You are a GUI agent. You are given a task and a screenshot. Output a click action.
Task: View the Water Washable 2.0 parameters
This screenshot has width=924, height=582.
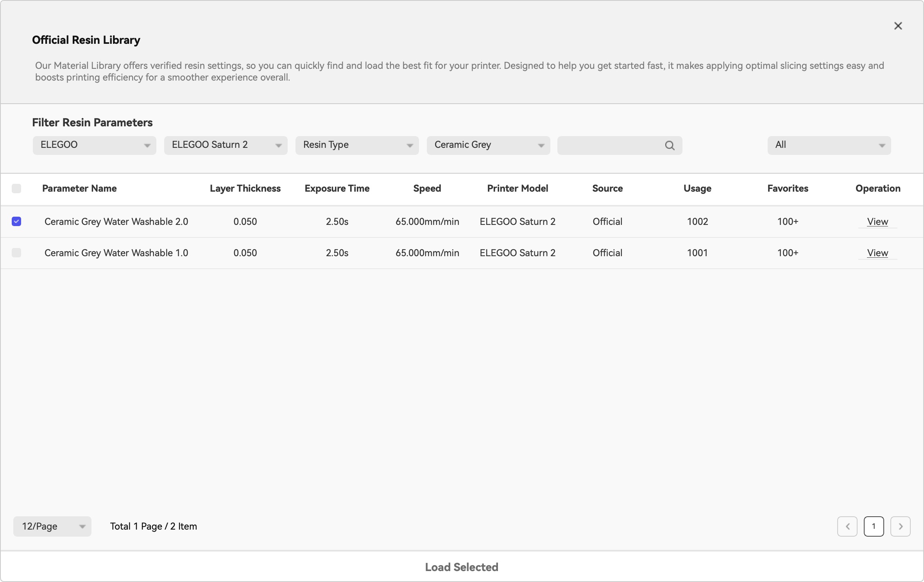coord(877,222)
